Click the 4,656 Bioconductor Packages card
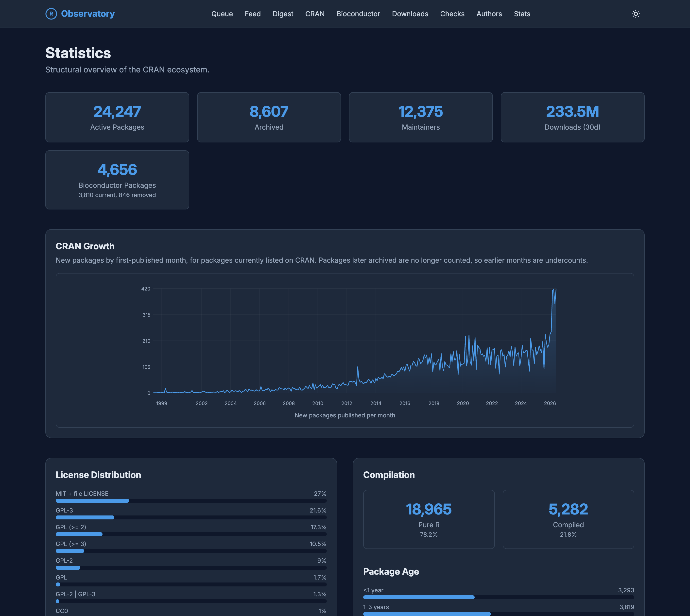690x616 pixels. pyautogui.click(x=117, y=180)
